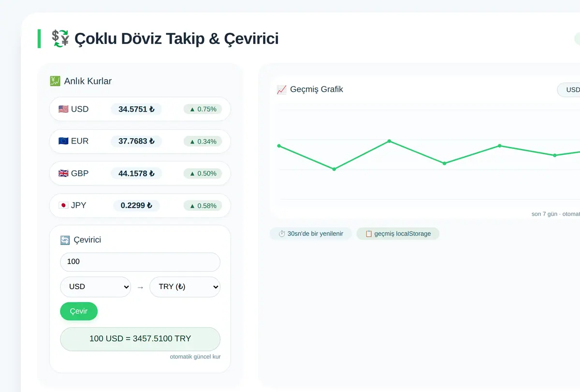Click the US flag icon in USD row

63,109
